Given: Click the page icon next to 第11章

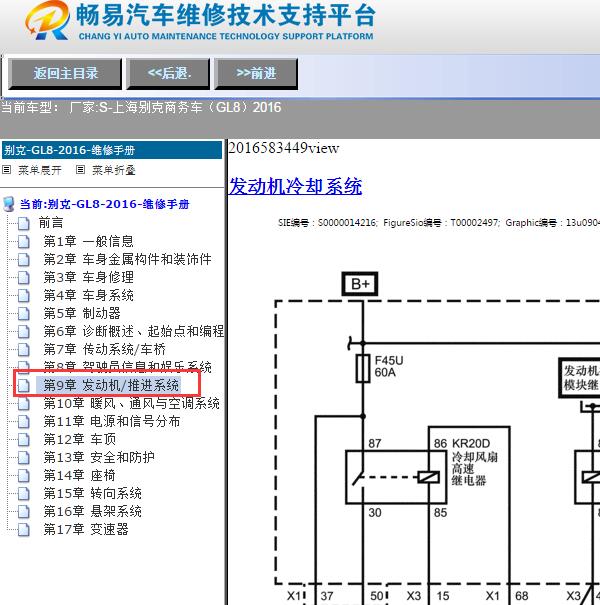Looking at the screenshot, I should tap(24, 422).
